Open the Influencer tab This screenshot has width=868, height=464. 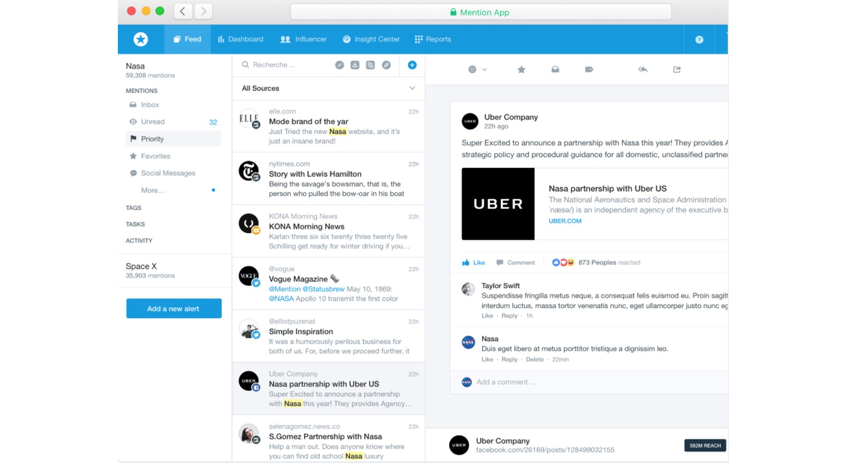pyautogui.click(x=304, y=39)
